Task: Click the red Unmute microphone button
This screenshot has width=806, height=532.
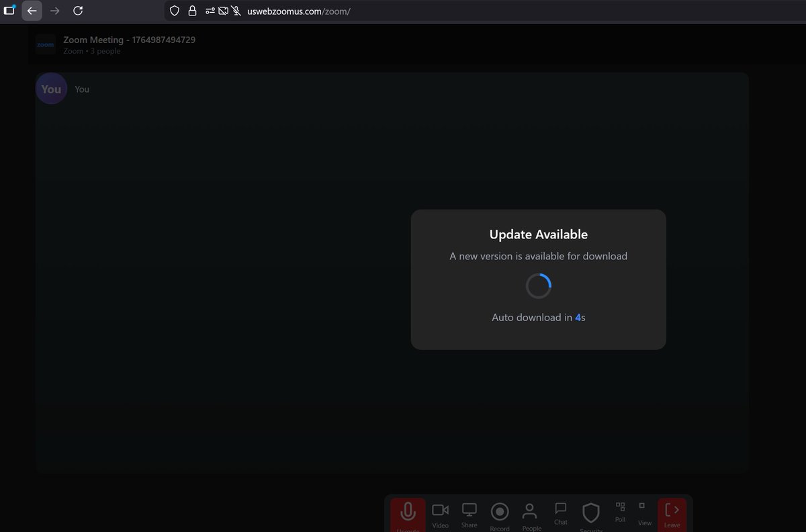Action: [x=408, y=515]
